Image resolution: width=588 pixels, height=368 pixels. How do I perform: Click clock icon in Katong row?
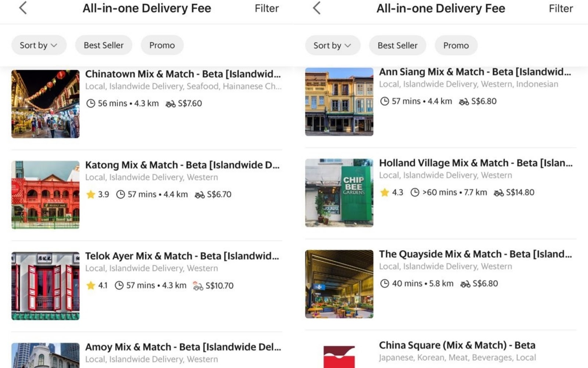pos(121,194)
